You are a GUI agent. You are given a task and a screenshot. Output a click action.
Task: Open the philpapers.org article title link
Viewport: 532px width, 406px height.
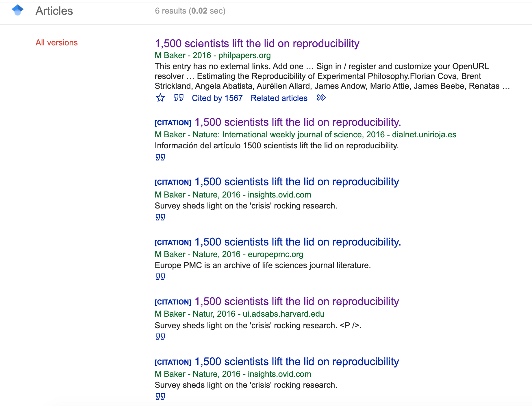coord(257,44)
